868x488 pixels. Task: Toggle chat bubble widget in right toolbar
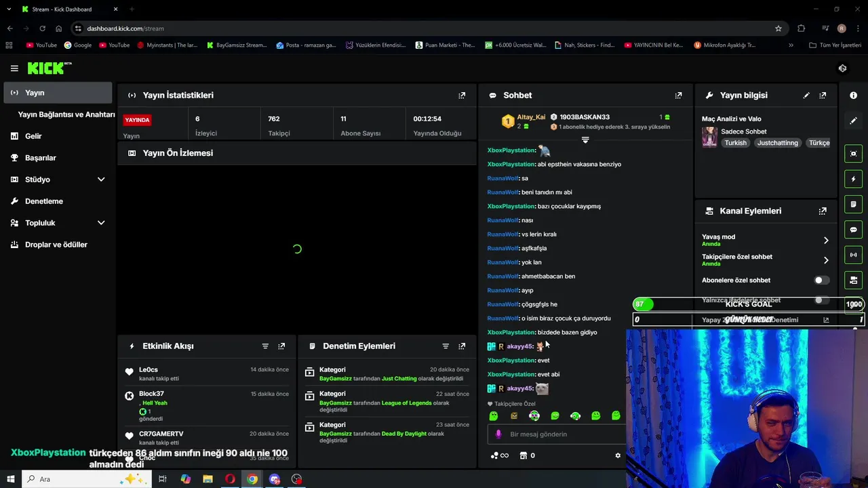853,230
